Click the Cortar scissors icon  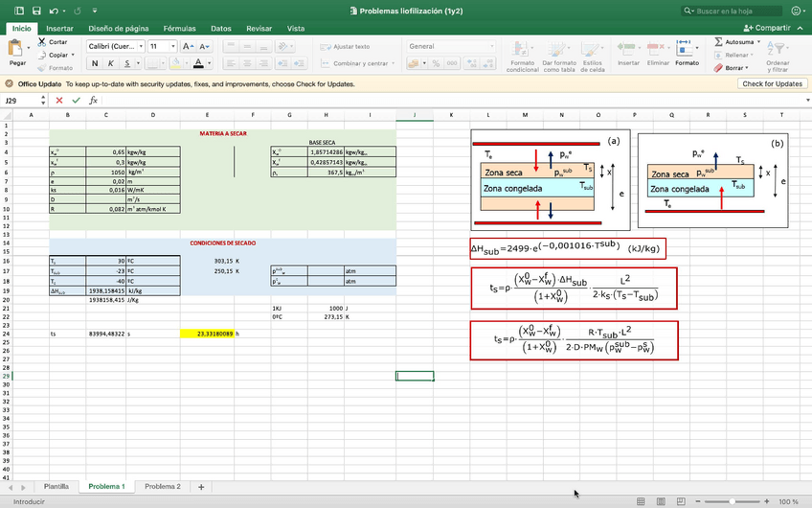point(40,42)
